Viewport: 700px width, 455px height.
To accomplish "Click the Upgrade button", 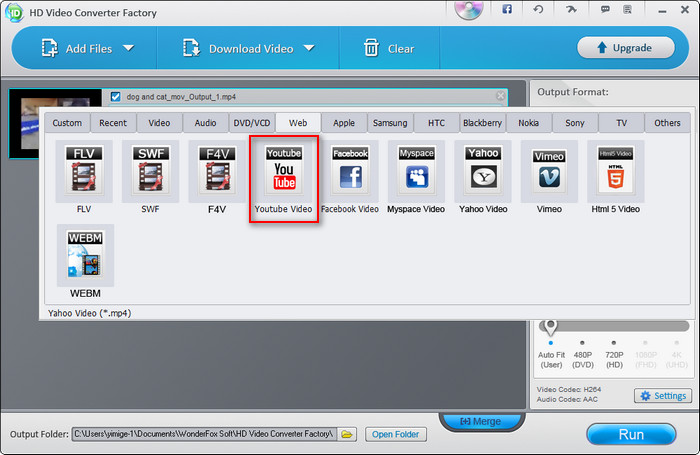I will point(625,47).
